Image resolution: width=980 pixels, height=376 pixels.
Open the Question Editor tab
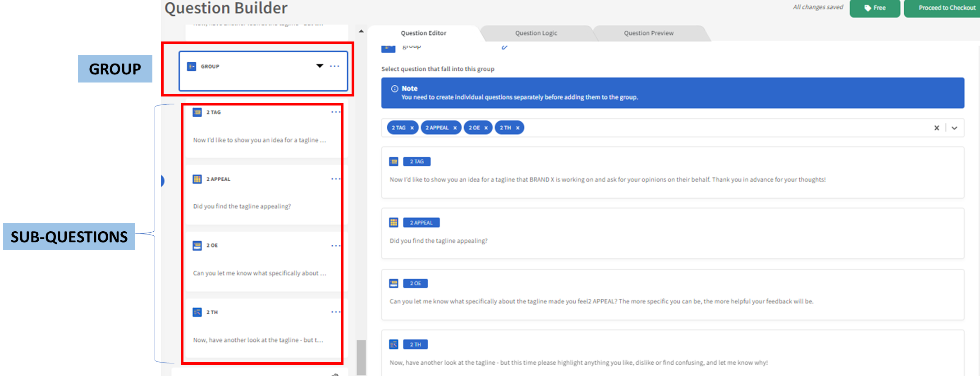(423, 33)
